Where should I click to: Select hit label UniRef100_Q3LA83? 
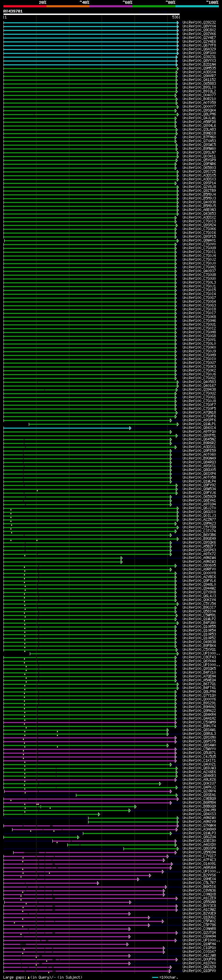point(199,130)
